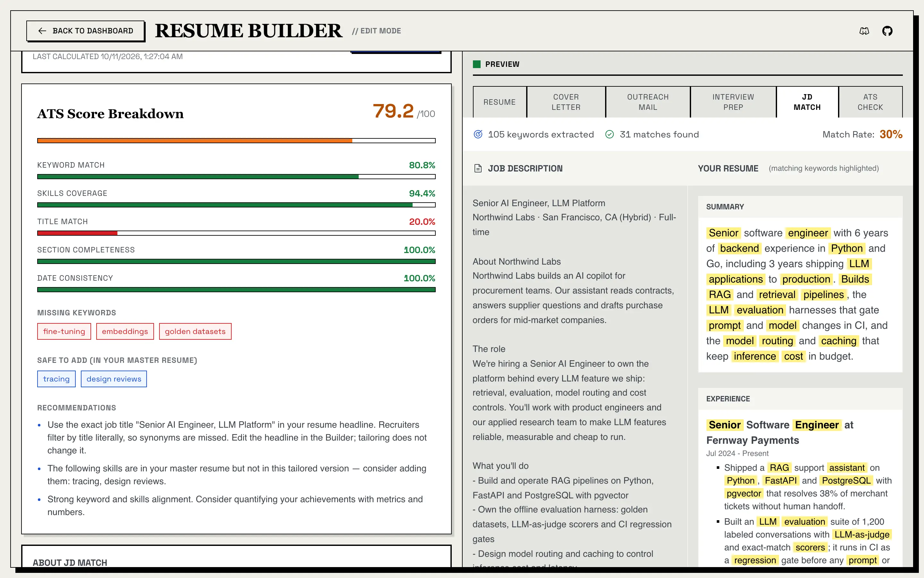Click the 20.0% title match value
Image resolution: width=924 pixels, height=578 pixels.
422,222
